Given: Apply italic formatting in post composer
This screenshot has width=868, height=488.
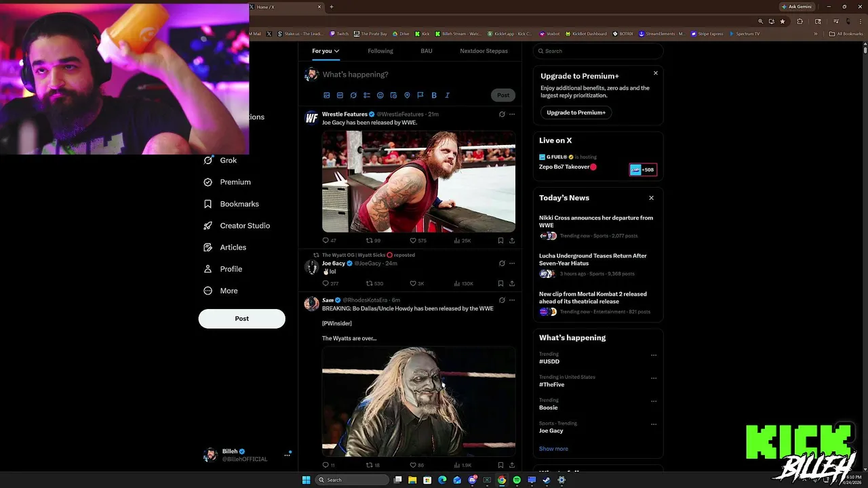Looking at the screenshot, I should click(x=447, y=96).
